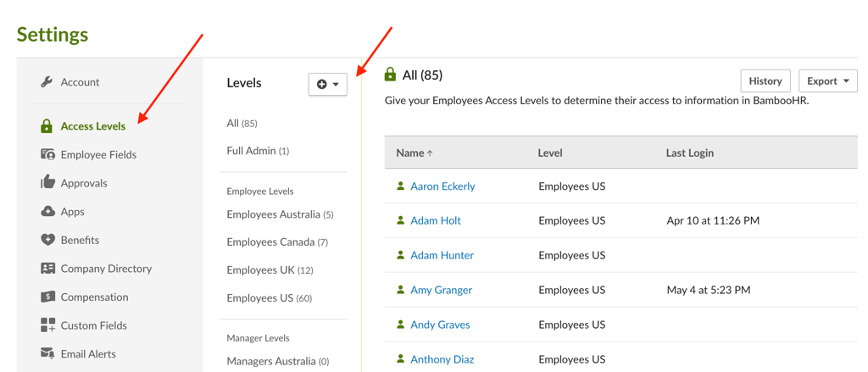The width and height of the screenshot is (868, 372).
Task: Click the person icon beside Andy Graves
Action: click(401, 325)
